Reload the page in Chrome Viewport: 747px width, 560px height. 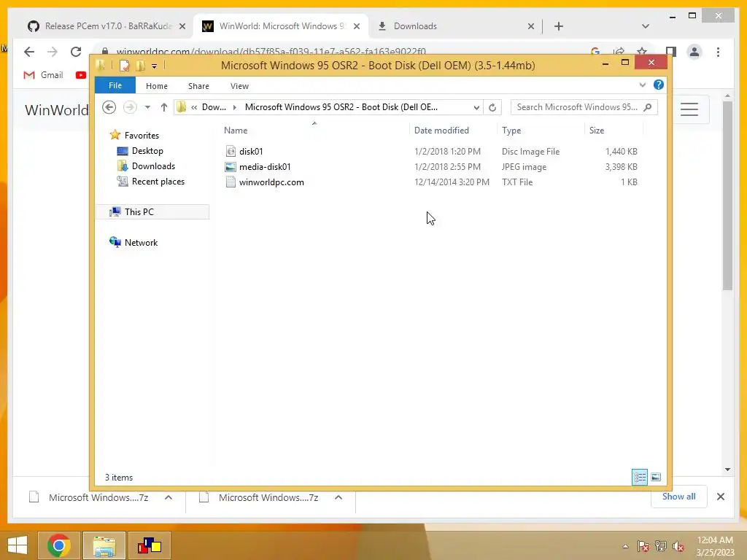click(x=76, y=52)
